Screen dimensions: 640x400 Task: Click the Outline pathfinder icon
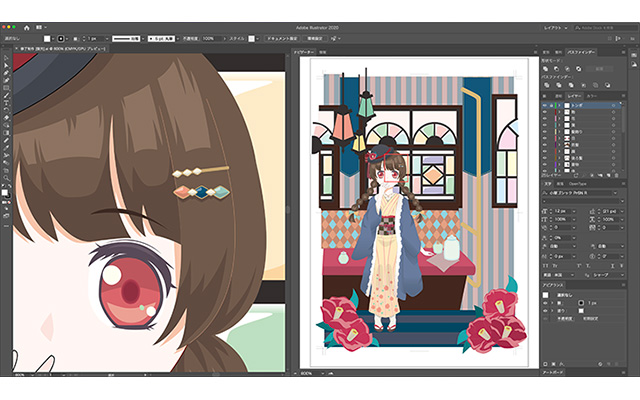[596, 85]
